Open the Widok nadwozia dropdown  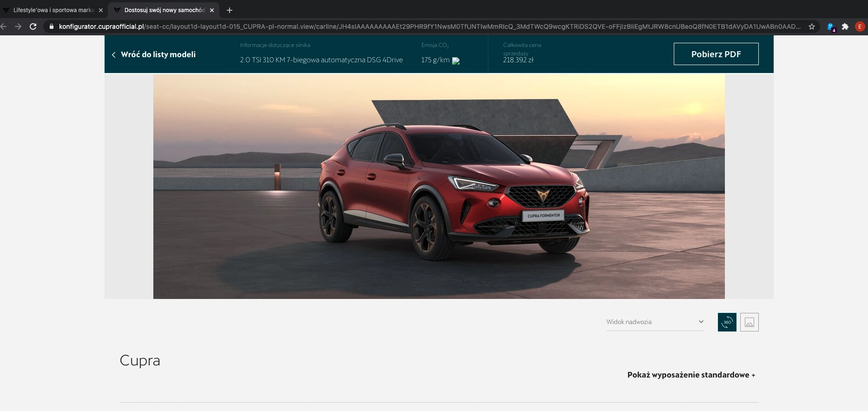coord(655,322)
